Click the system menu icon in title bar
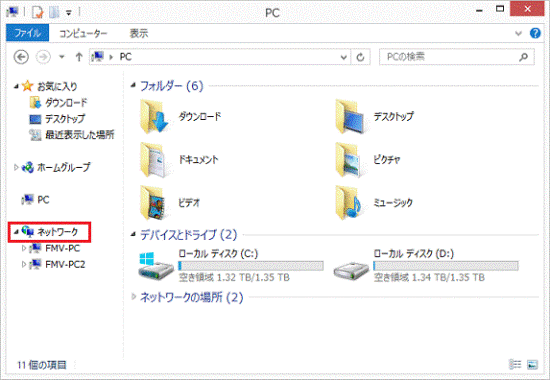550x380 pixels. pos(13,12)
